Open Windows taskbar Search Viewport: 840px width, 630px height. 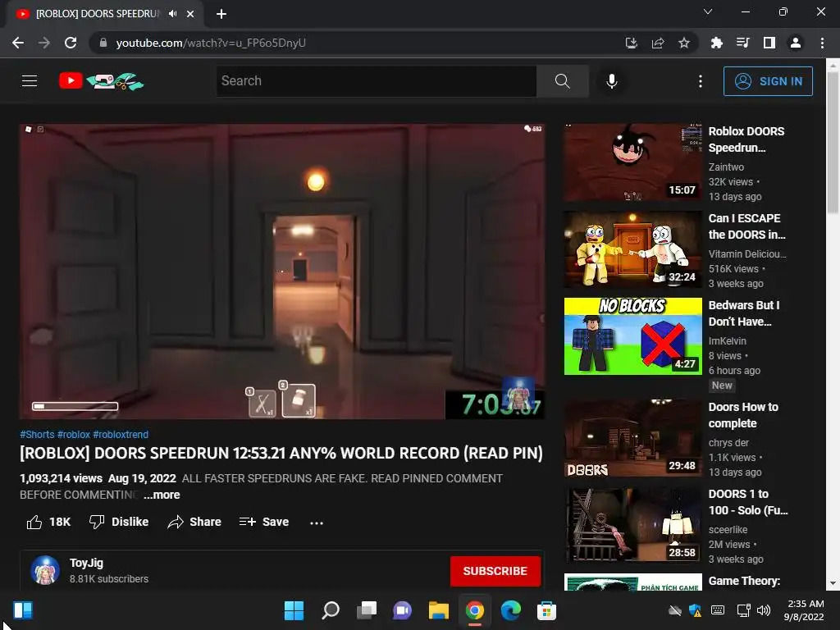tap(331, 610)
